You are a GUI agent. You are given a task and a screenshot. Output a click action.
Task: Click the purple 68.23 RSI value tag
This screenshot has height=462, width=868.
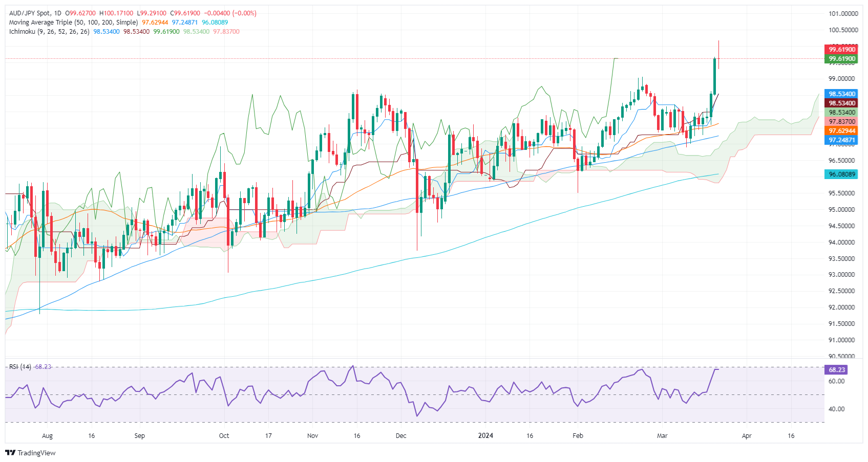pos(836,369)
